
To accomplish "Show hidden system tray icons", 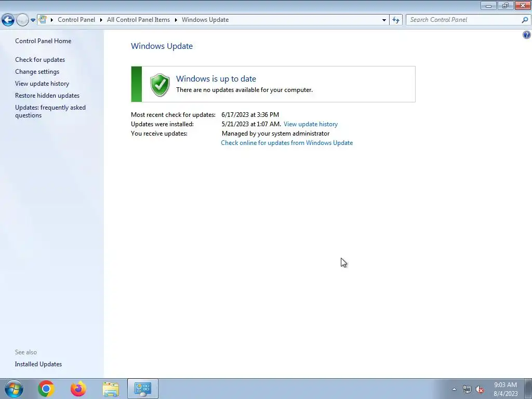I will [x=454, y=389].
